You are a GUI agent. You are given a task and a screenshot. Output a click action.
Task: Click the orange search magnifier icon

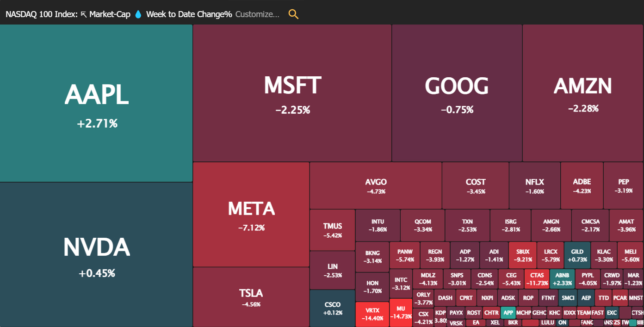coord(293,14)
